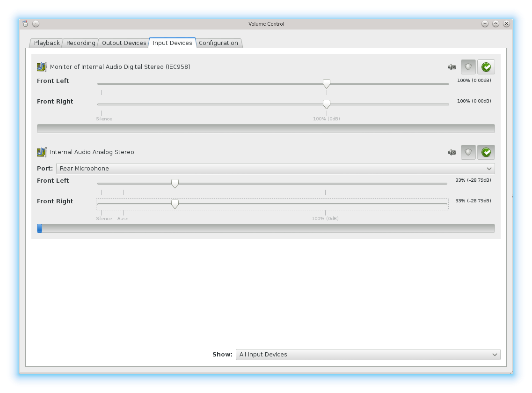Open the Configuration tab
532x393 pixels.
pos(219,43)
